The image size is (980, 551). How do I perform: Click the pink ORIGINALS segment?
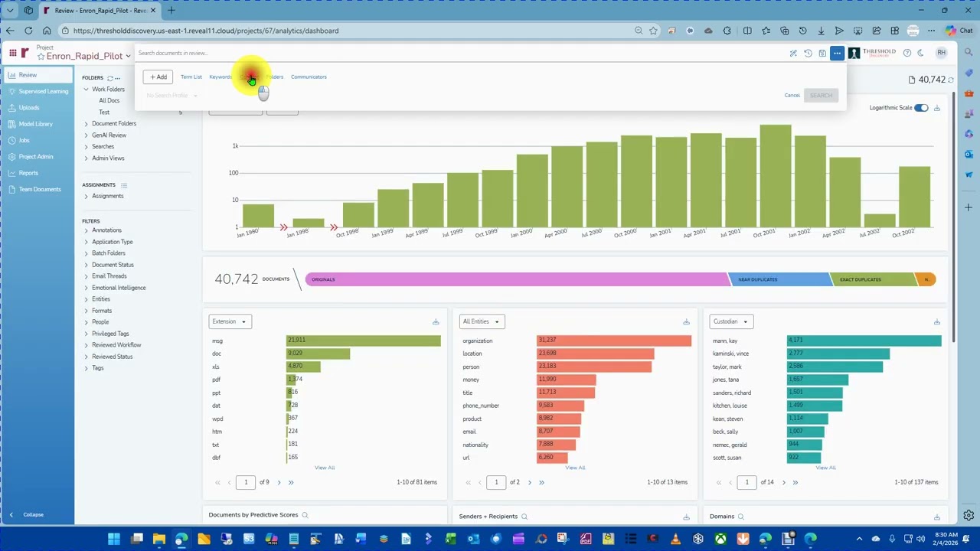pyautogui.click(x=518, y=279)
